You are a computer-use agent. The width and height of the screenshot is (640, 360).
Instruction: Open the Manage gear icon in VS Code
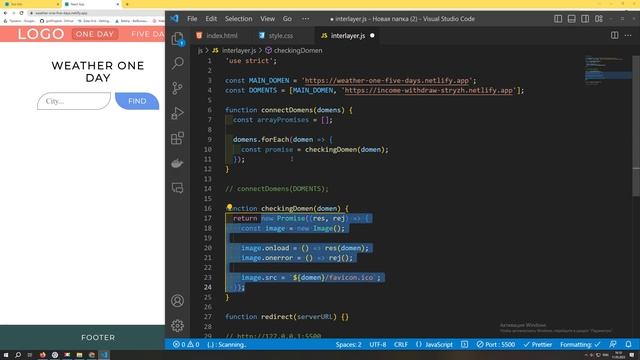pyautogui.click(x=178, y=325)
